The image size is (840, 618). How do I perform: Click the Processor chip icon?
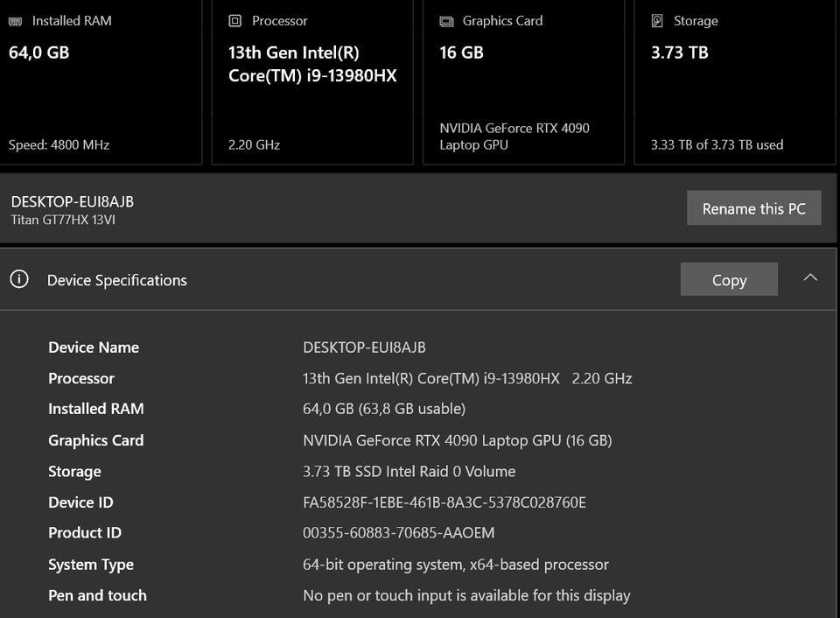[x=234, y=21]
